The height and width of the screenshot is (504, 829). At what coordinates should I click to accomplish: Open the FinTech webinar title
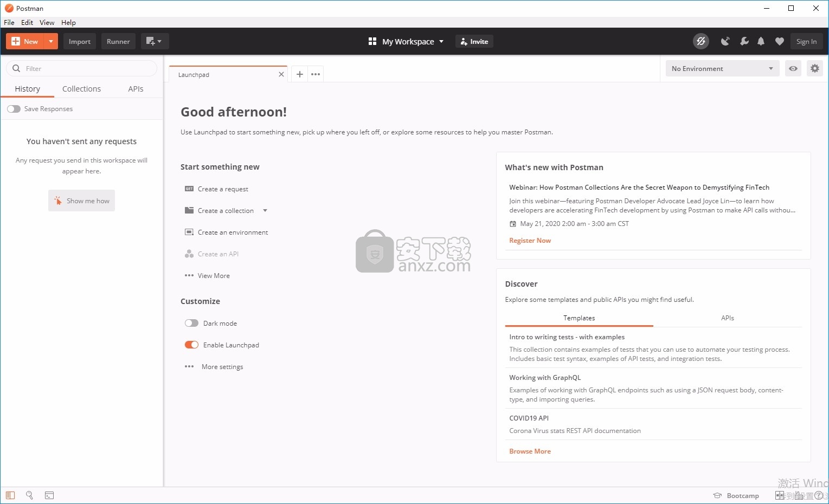[639, 188]
